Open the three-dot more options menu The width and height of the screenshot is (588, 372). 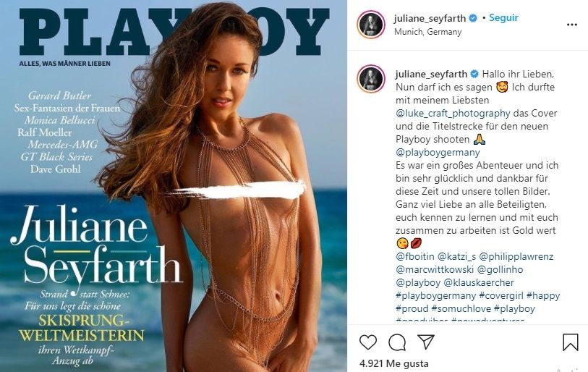(572, 25)
